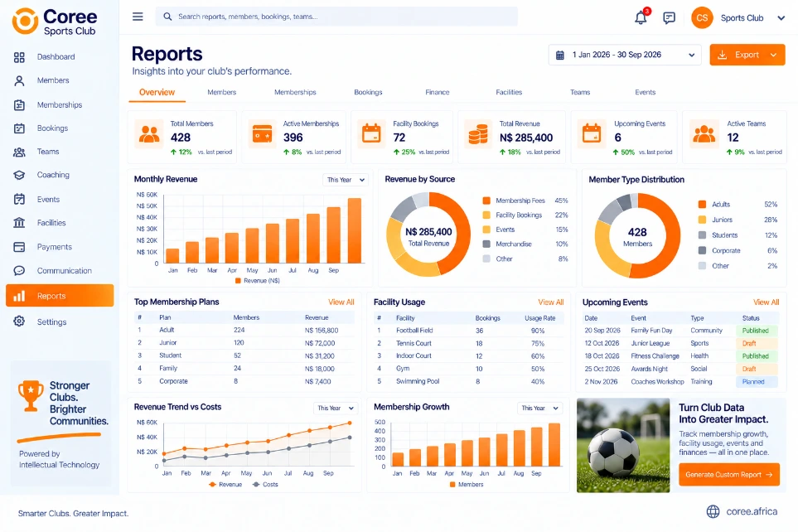Switch to the Overview tab

(157, 92)
